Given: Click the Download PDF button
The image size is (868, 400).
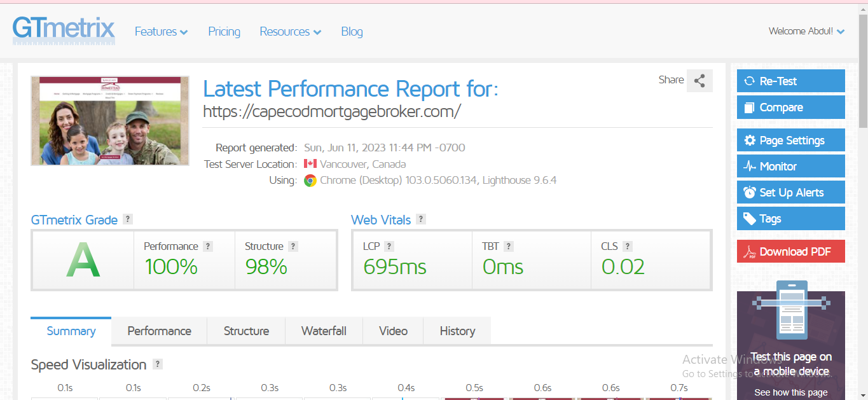Looking at the screenshot, I should coord(790,251).
